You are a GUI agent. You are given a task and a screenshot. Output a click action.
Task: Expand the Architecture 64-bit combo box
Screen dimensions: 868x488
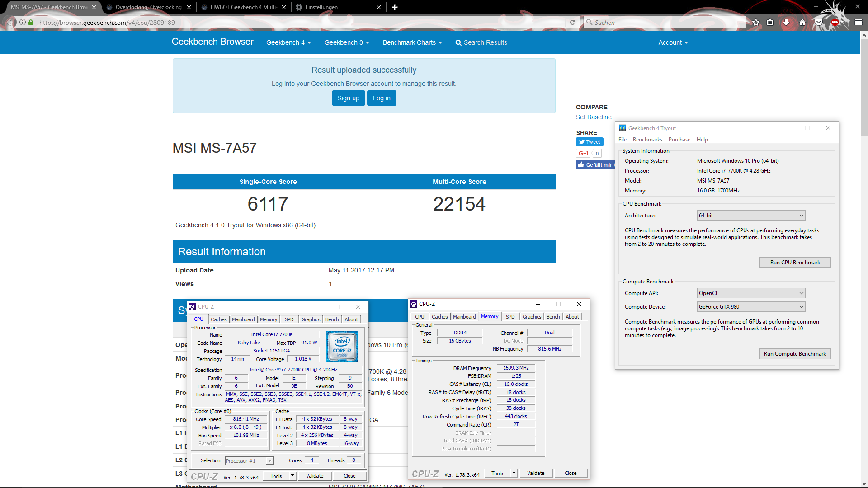click(x=751, y=216)
